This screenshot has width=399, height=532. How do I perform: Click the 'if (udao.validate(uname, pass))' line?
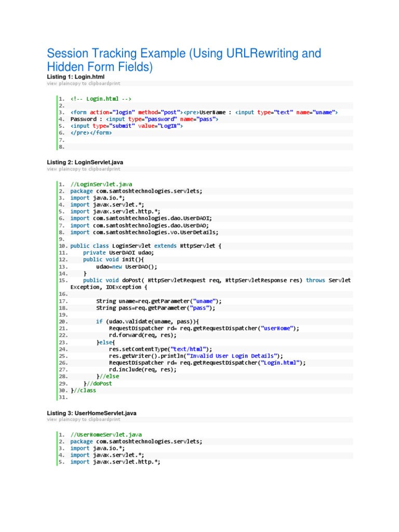(x=147, y=322)
